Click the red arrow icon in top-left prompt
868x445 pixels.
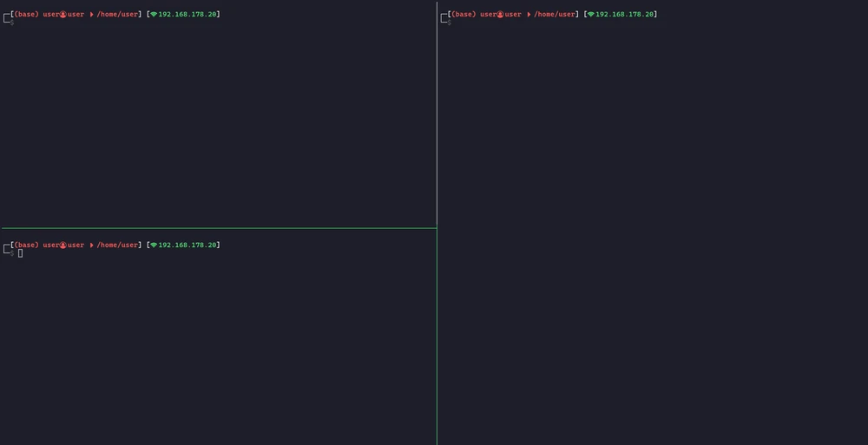pos(91,15)
